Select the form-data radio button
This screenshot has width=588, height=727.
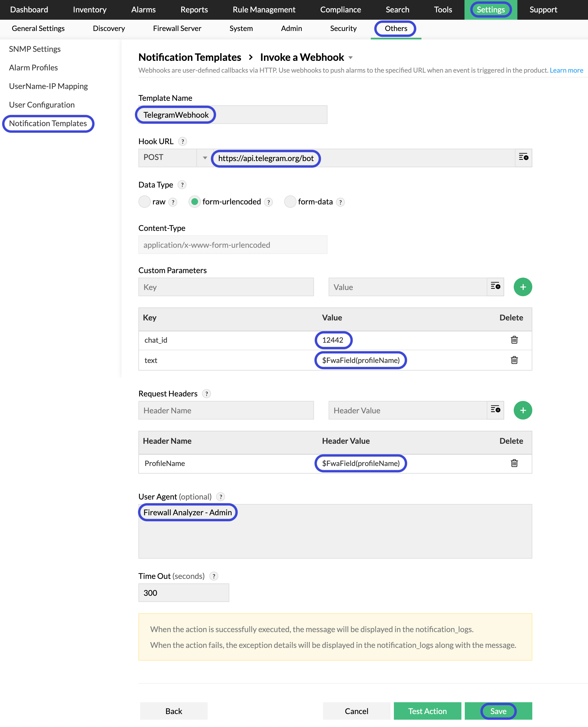pyautogui.click(x=290, y=202)
